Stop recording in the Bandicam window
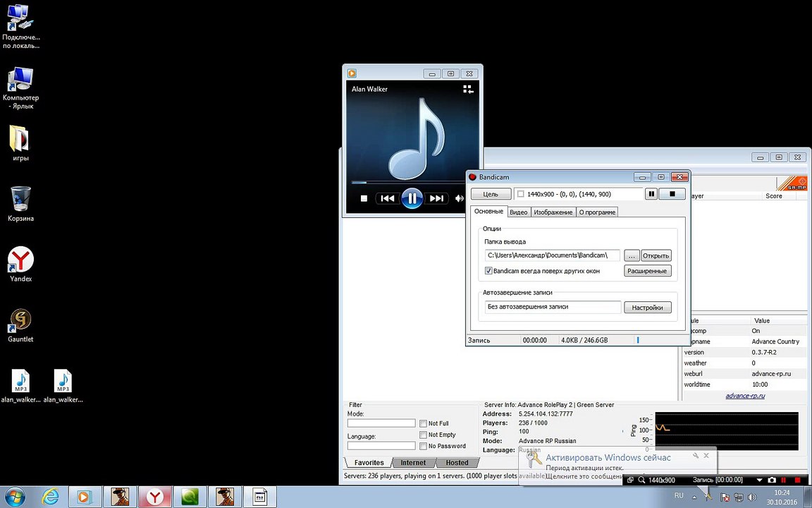Viewport: 812px width, 508px height. click(672, 194)
